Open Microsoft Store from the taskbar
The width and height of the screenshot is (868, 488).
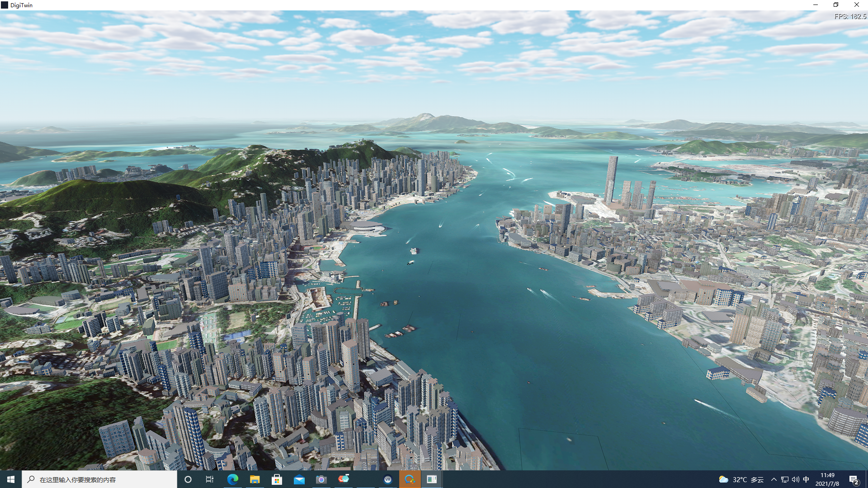click(x=277, y=479)
